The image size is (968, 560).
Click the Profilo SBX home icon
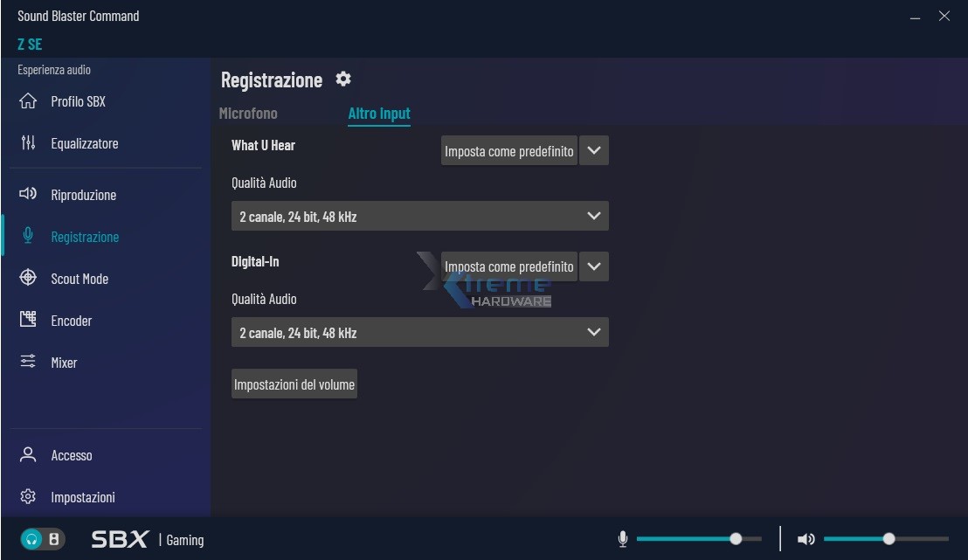[x=28, y=101]
